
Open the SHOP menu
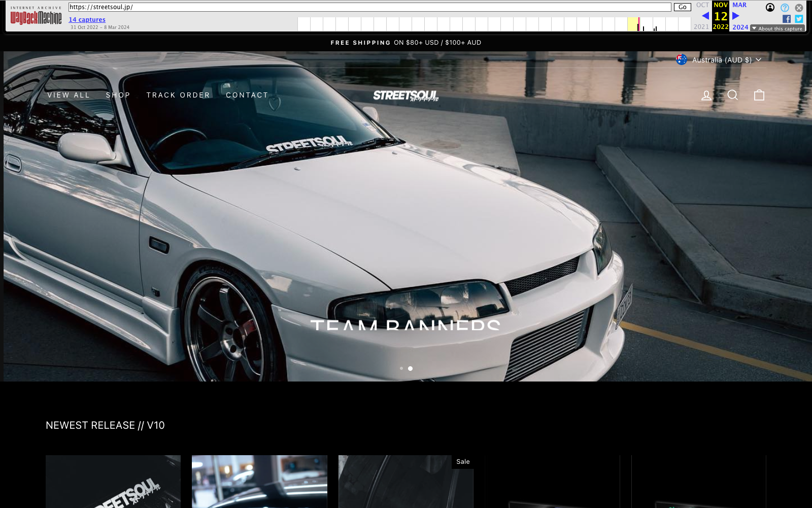118,95
